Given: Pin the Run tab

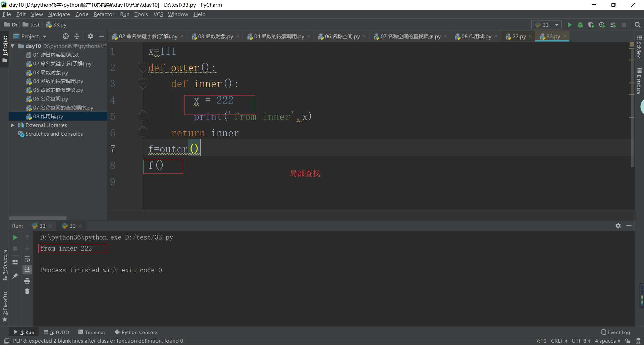Looking at the screenshot, I should (x=15, y=276).
